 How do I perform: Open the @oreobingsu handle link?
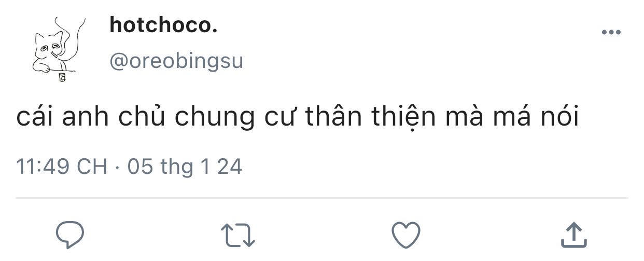point(176,61)
